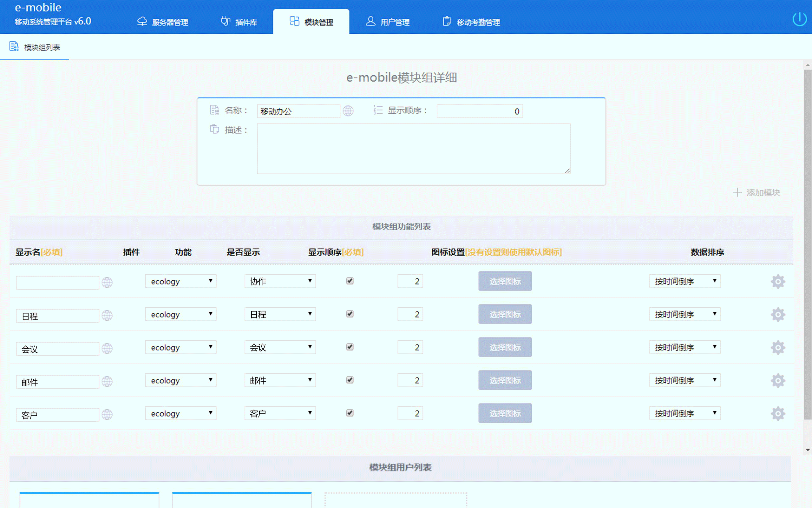
Task: Click the 描述 text area
Action: click(x=414, y=149)
